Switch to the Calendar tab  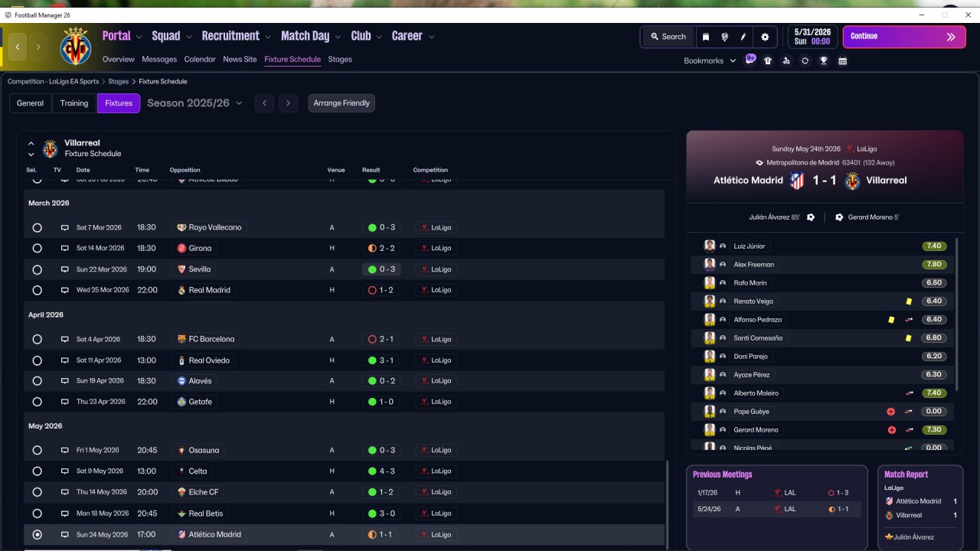click(200, 59)
